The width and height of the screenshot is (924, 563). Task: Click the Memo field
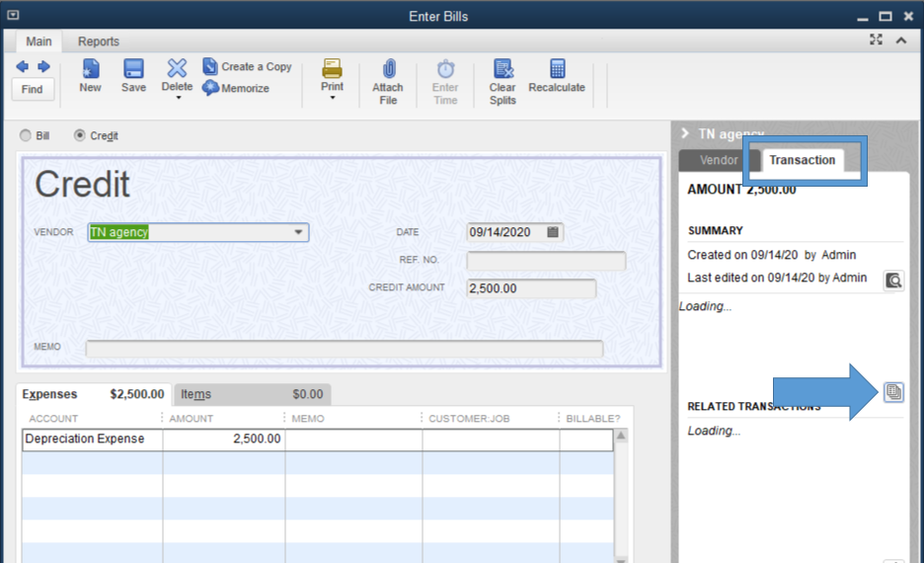(345, 349)
